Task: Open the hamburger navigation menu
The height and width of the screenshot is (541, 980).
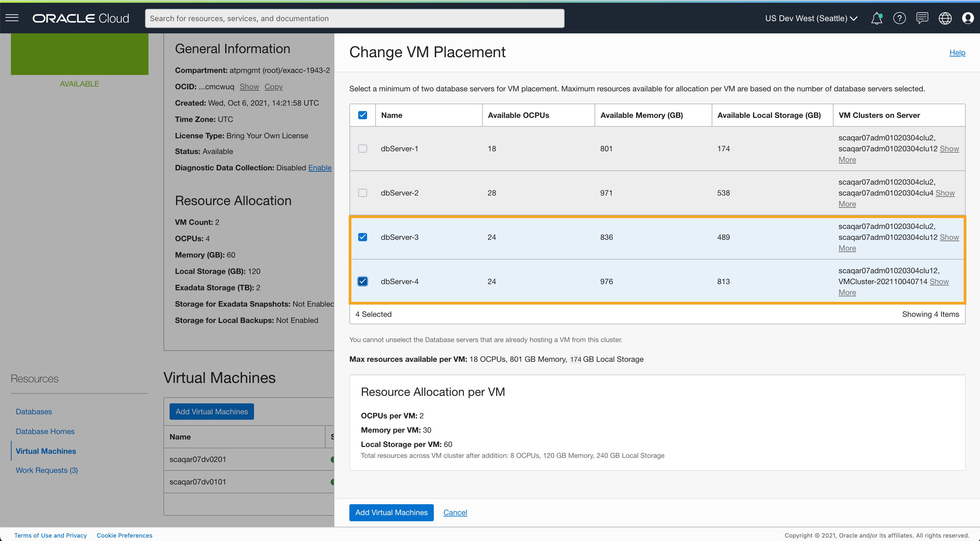Action: coord(12,18)
